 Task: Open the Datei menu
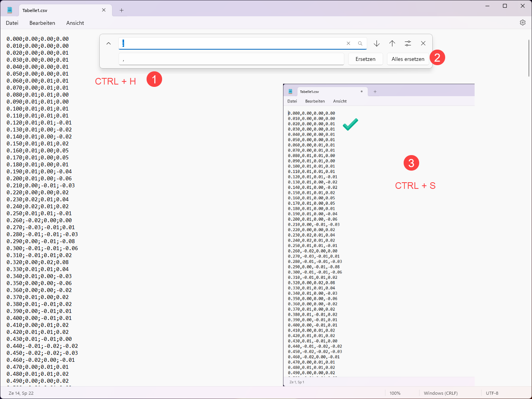click(x=12, y=23)
